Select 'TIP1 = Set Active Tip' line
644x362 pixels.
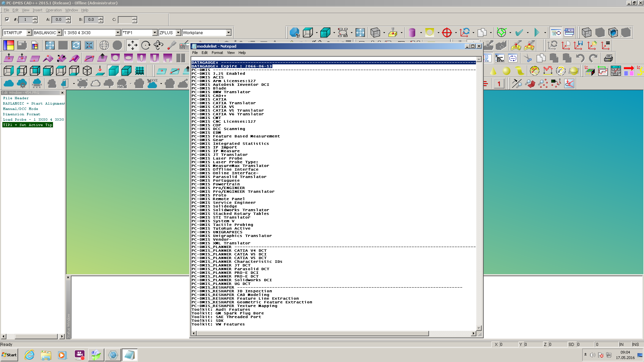click(28, 125)
